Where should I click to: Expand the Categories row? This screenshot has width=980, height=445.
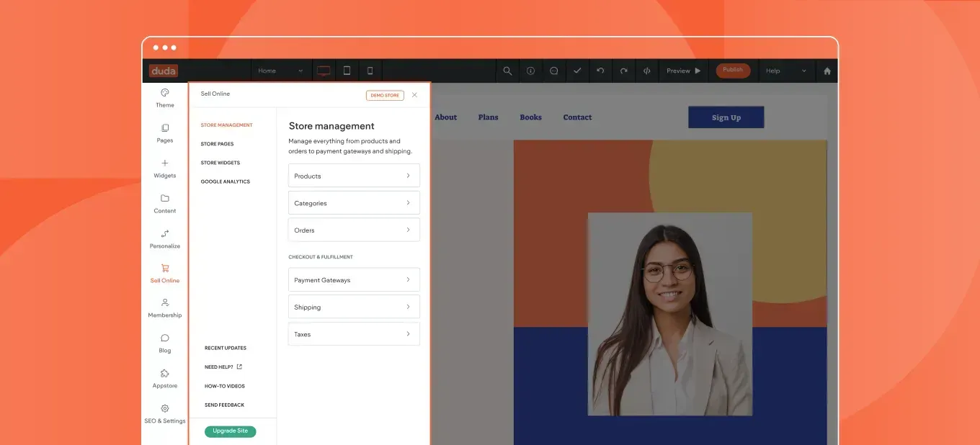[x=354, y=203]
